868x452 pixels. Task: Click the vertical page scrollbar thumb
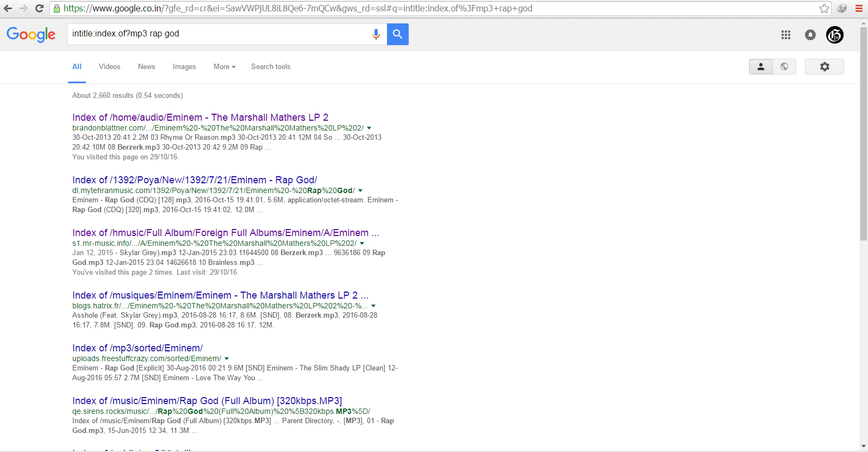coord(864,133)
